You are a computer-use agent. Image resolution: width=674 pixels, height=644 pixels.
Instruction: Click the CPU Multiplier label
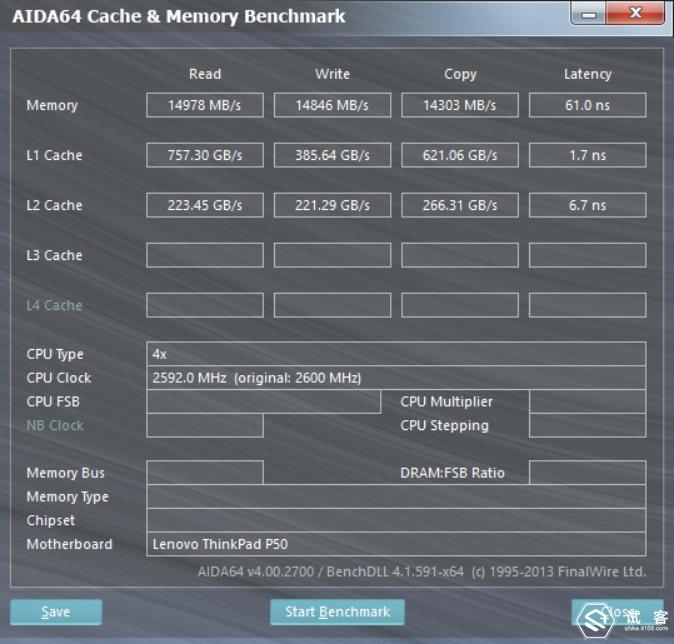click(x=447, y=402)
